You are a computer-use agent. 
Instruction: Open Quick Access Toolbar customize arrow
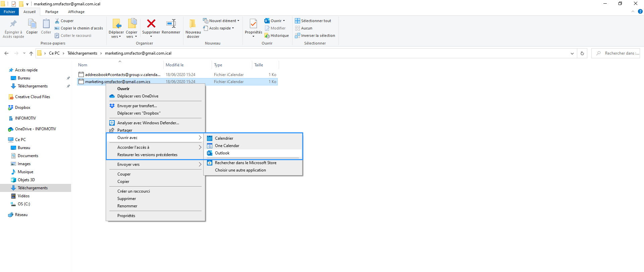(27, 4)
